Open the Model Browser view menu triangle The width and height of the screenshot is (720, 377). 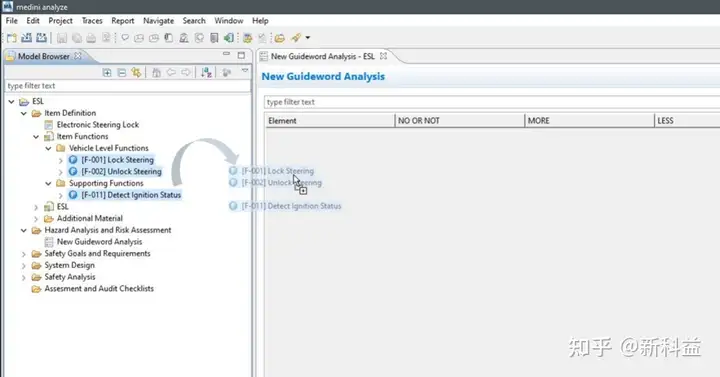point(245,71)
